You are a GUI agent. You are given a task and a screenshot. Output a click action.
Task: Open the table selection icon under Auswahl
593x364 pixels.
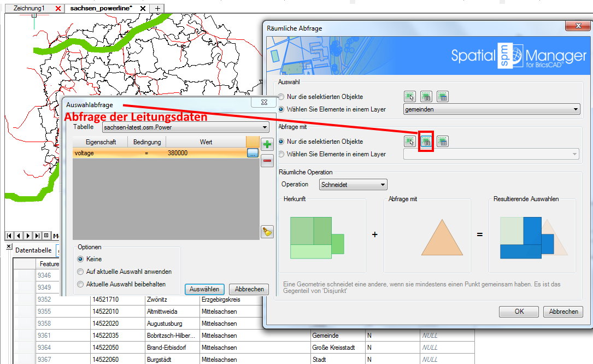coord(443,96)
